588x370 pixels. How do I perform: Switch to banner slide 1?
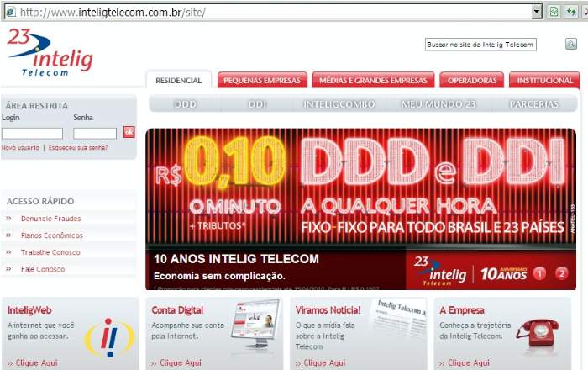(x=540, y=273)
